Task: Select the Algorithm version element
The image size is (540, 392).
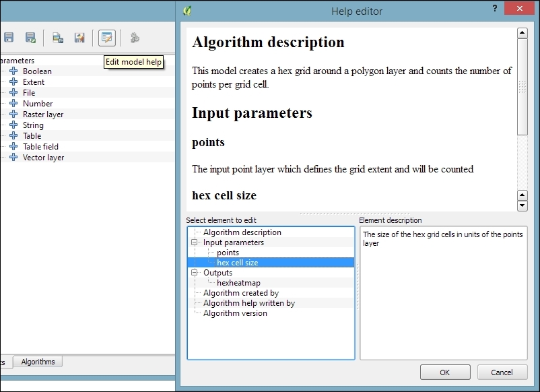Action: pyautogui.click(x=235, y=313)
